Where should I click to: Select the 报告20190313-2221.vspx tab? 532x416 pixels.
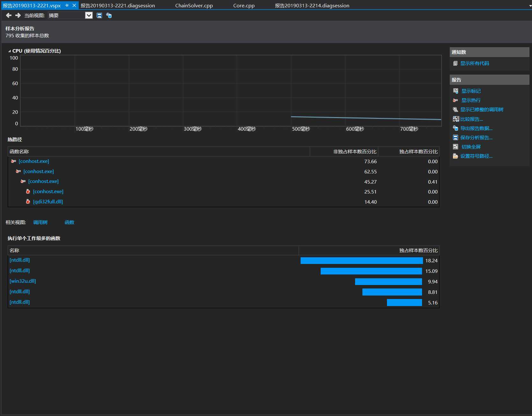click(32, 5)
